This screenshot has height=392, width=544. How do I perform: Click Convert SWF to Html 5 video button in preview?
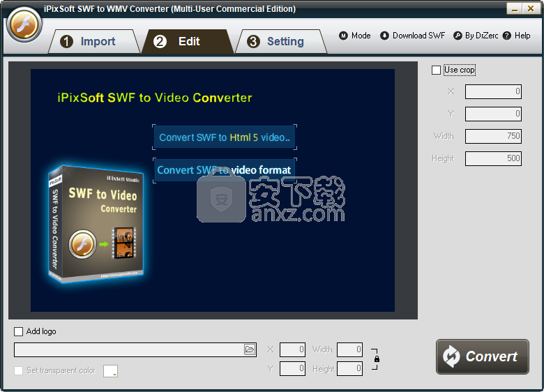click(225, 137)
